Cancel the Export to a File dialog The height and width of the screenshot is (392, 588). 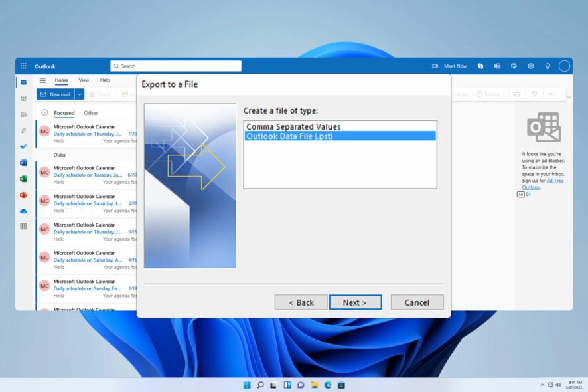pyautogui.click(x=417, y=302)
